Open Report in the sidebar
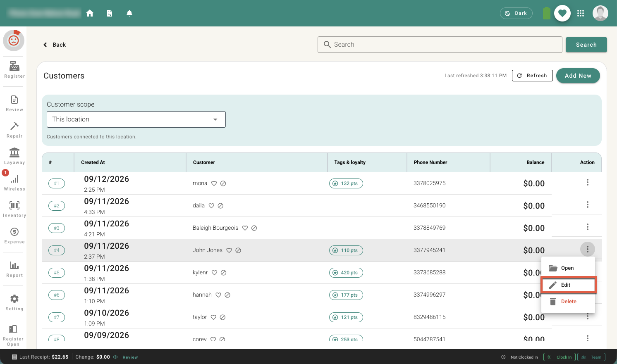Screen dimensions: 617x364 [14, 269]
